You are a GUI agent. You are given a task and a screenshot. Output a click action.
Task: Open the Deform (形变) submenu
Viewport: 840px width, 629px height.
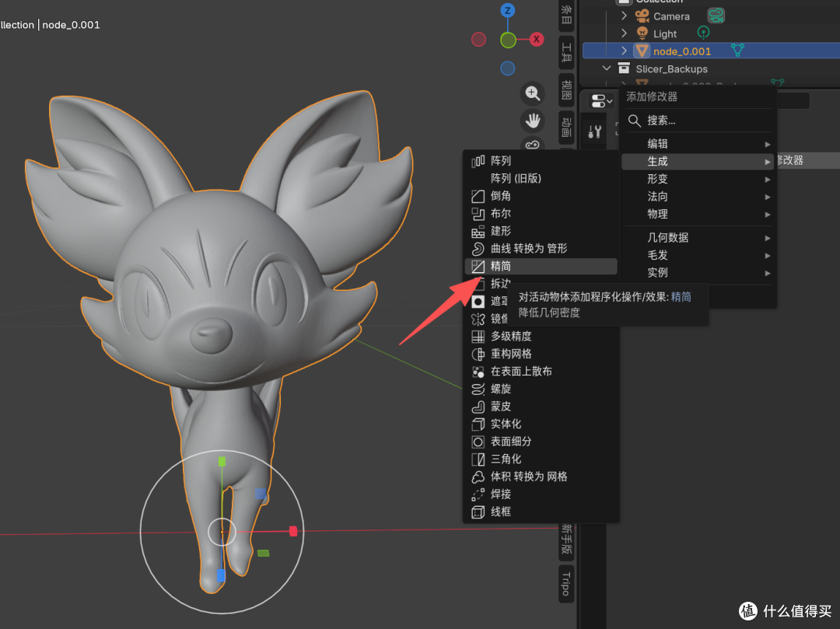[698, 179]
